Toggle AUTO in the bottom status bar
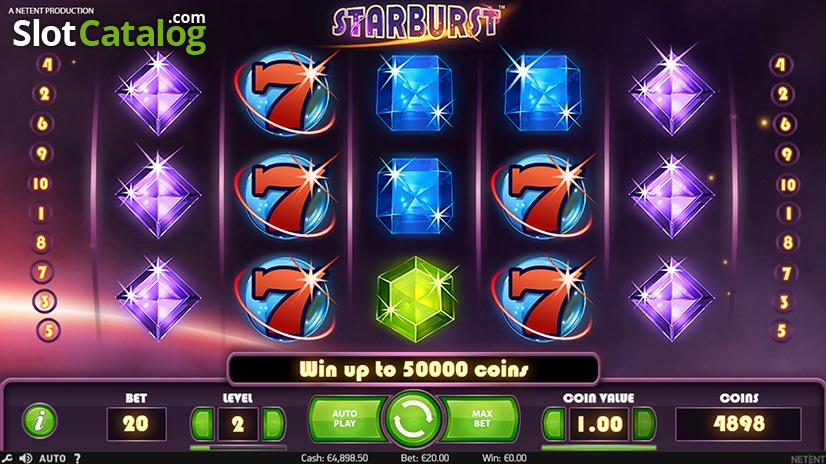 pyautogui.click(x=53, y=458)
